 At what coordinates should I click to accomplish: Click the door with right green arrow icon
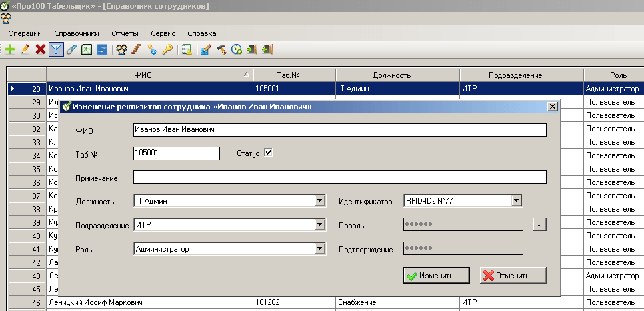click(x=252, y=50)
